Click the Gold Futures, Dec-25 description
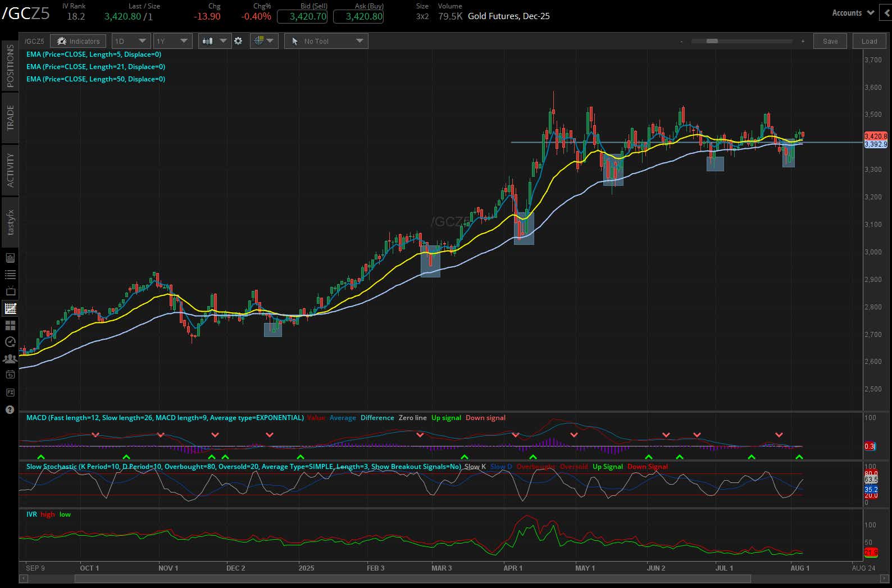 [509, 16]
